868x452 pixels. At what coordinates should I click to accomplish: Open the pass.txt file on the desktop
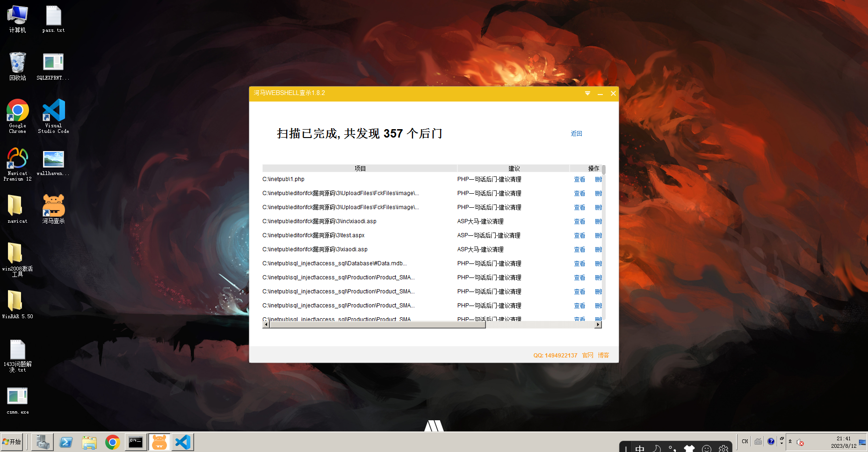[x=53, y=16]
